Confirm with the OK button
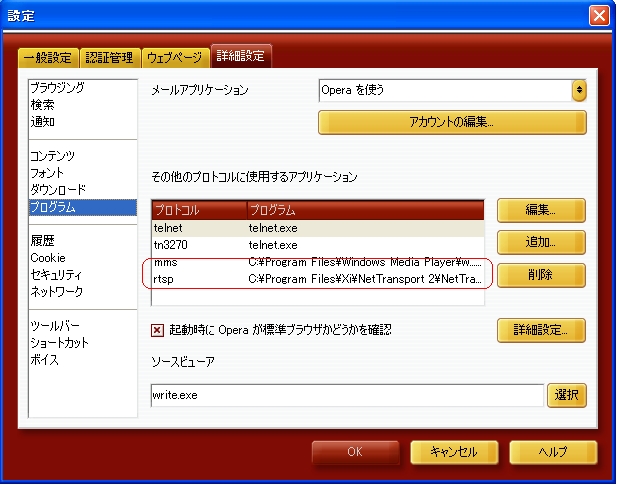 pyautogui.click(x=355, y=452)
